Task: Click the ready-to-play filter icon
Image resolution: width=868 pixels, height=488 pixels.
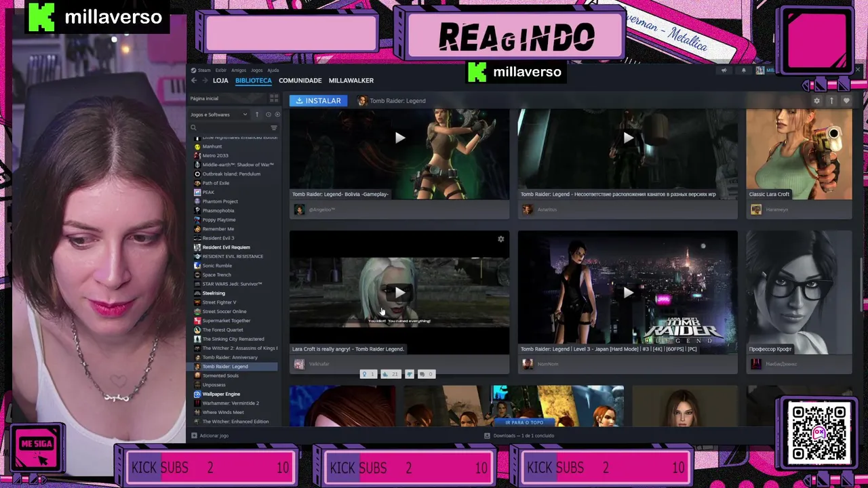Action: pyautogui.click(x=277, y=115)
